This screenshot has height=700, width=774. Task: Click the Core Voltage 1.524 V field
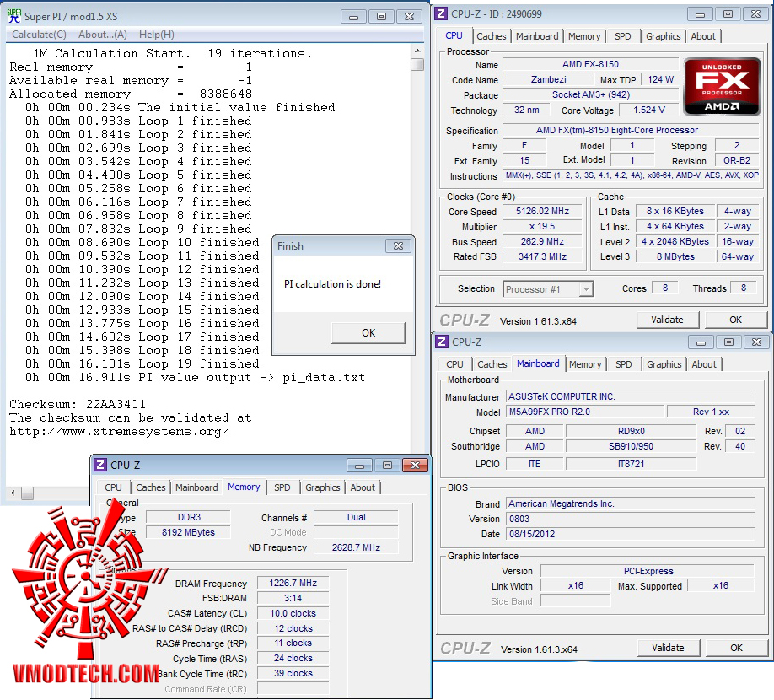click(648, 110)
